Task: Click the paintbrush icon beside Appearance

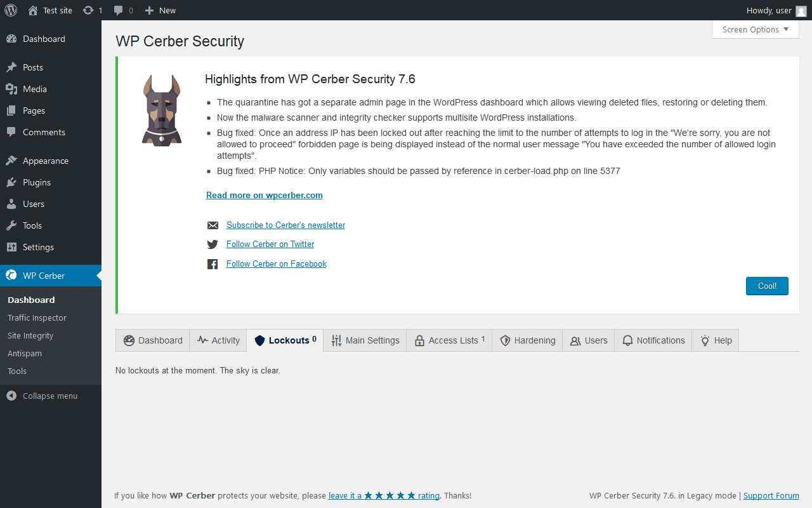Action: click(x=11, y=161)
